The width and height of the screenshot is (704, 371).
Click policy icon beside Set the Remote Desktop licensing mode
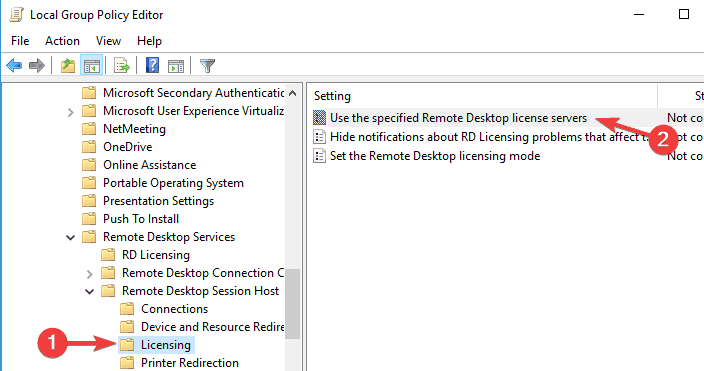pyautogui.click(x=319, y=156)
